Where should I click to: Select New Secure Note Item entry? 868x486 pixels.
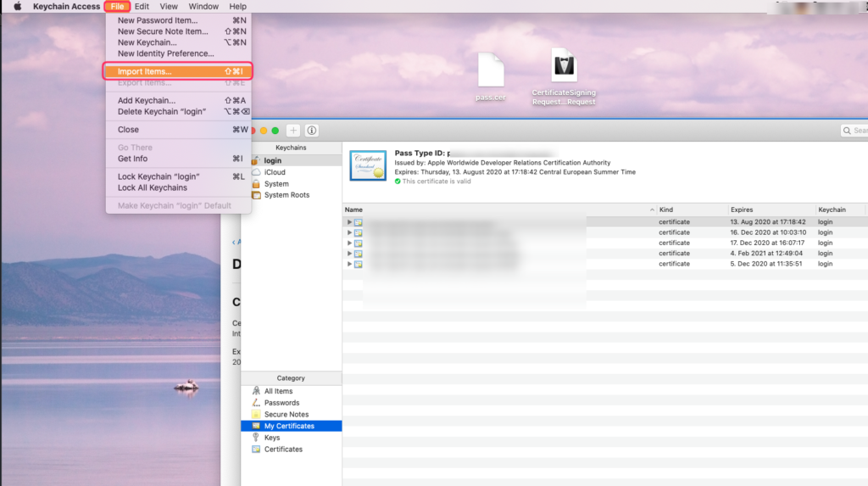178,31
